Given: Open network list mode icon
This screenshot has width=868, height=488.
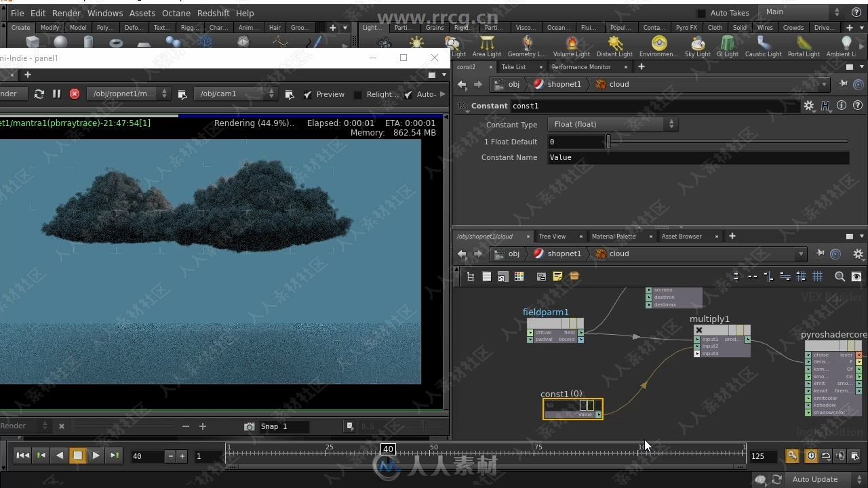Looking at the screenshot, I should (x=486, y=277).
